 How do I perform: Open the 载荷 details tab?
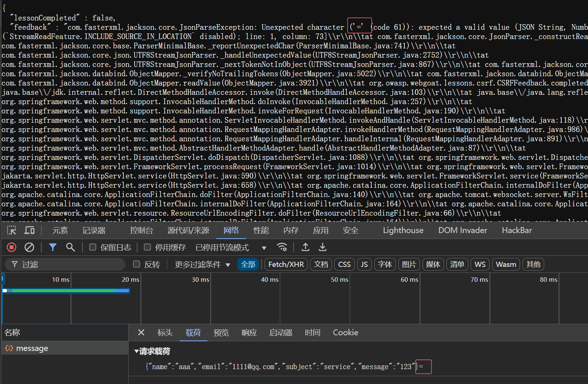click(x=193, y=332)
